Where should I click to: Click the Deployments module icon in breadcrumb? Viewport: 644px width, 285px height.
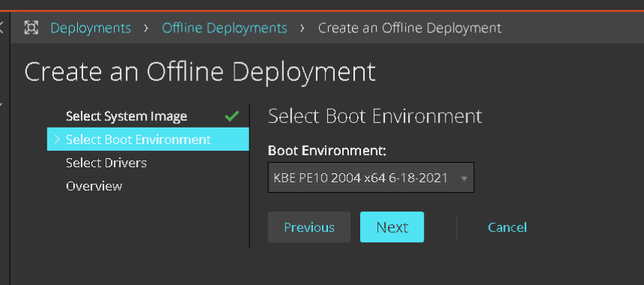tap(31, 28)
